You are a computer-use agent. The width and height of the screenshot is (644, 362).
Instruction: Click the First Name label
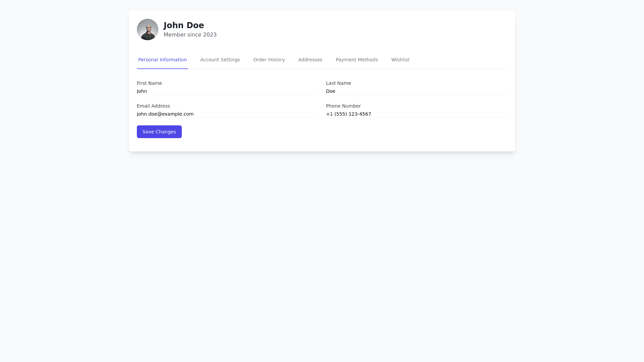click(x=149, y=83)
